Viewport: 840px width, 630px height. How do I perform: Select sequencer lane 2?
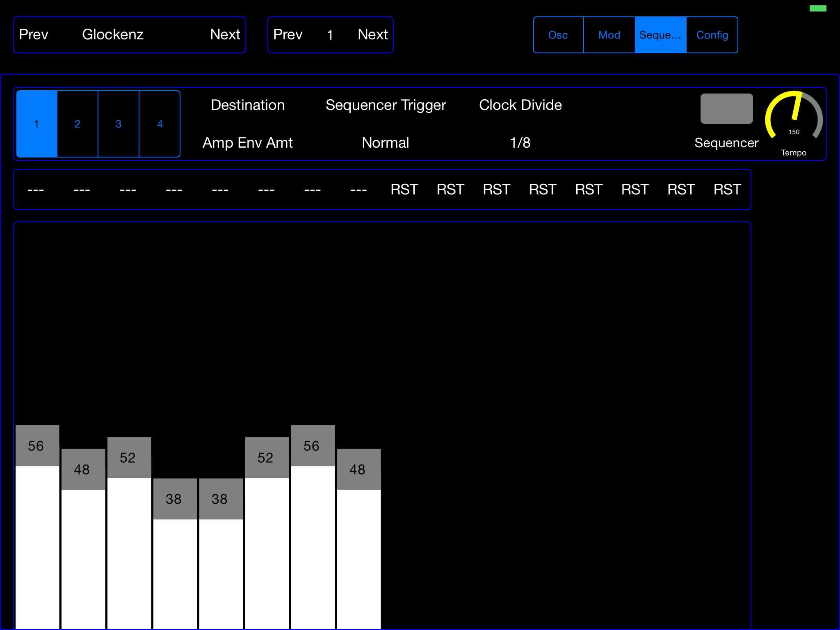pyautogui.click(x=78, y=123)
